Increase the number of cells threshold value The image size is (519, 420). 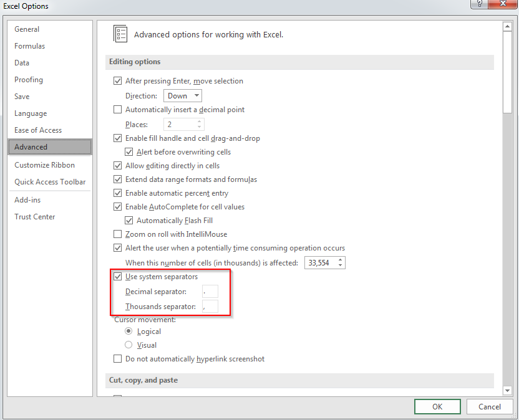[341, 260]
